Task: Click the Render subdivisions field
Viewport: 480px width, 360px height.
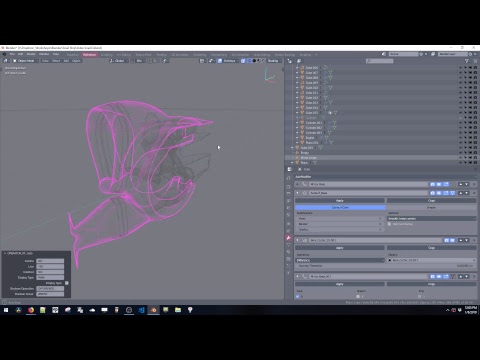Action: [x=339, y=224]
